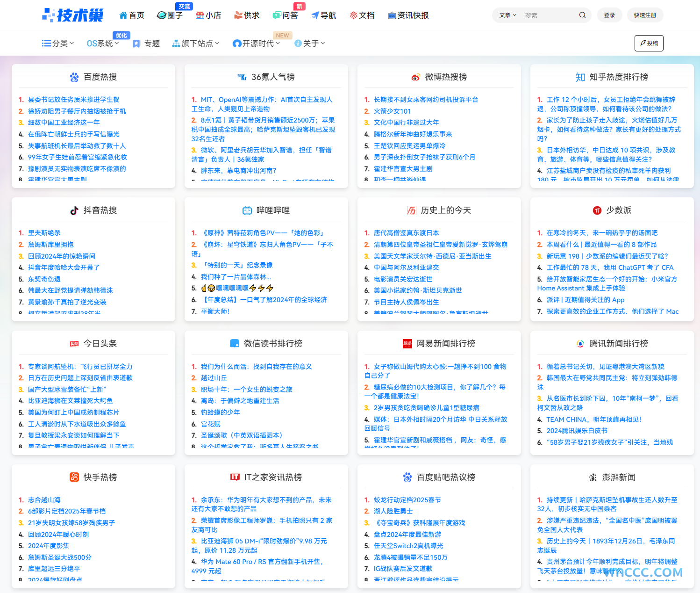Open the 资讯快报 navigation item
This screenshot has width=700, height=593.
pyautogui.click(x=413, y=15)
